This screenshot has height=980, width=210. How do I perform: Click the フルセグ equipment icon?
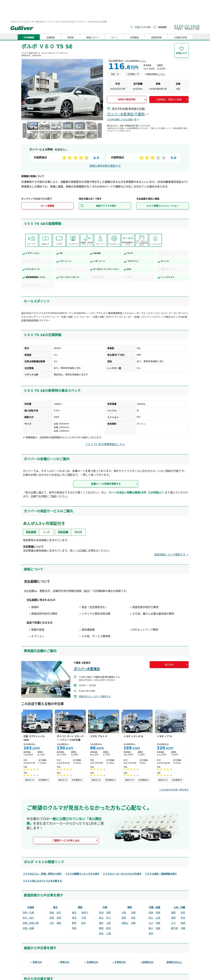pos(59,240)
